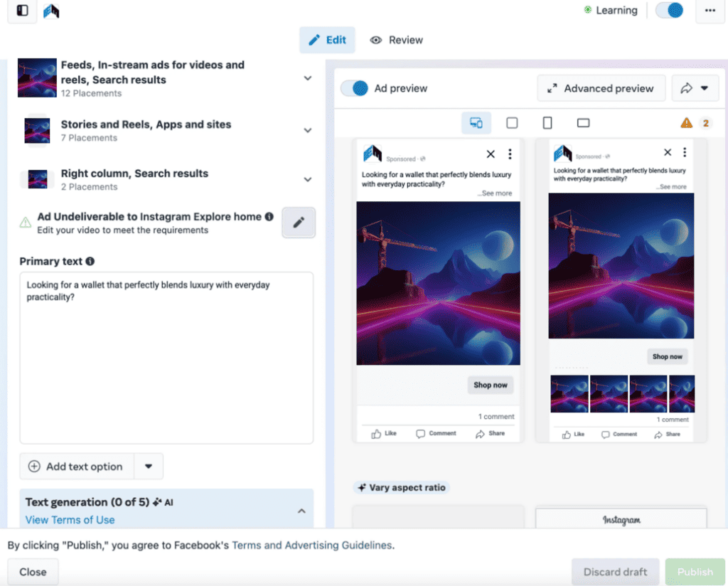
Task: Click the Instagram preview card header
Action: (x=621, y=519)
